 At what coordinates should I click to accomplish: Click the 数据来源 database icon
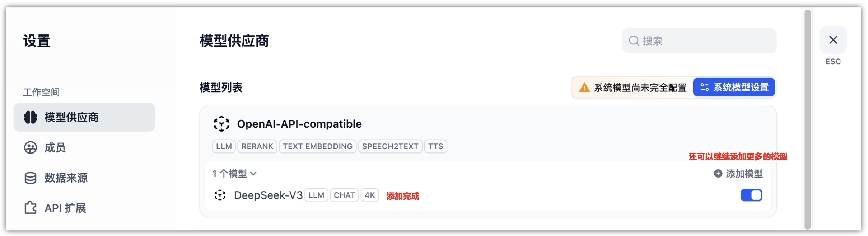pos(31,178)
